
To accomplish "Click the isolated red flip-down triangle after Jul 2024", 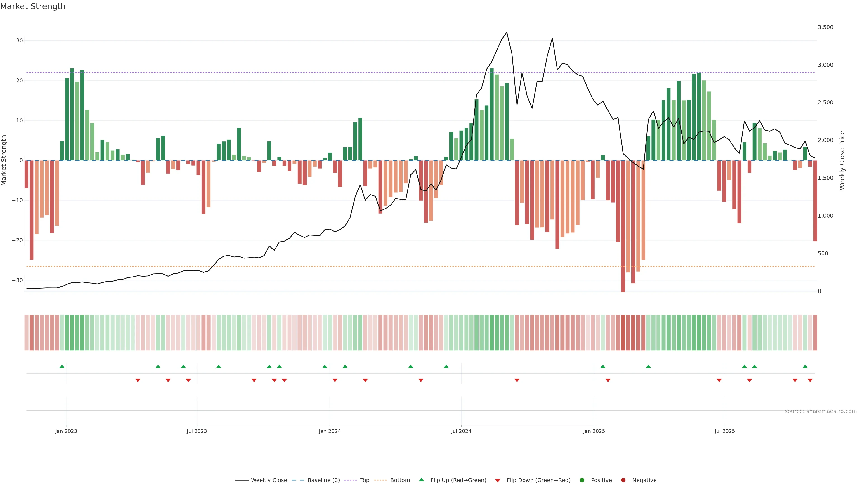I will (517, 380).
